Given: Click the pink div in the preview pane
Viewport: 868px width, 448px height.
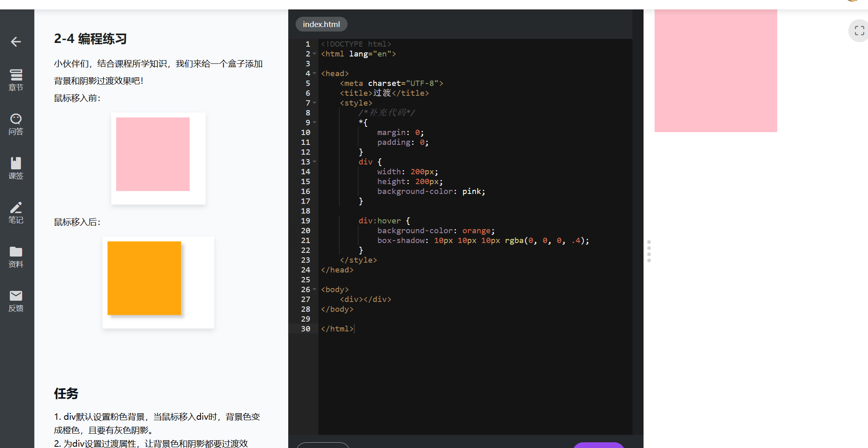Looking at the screenshot, I should click(x=715, y=70).
